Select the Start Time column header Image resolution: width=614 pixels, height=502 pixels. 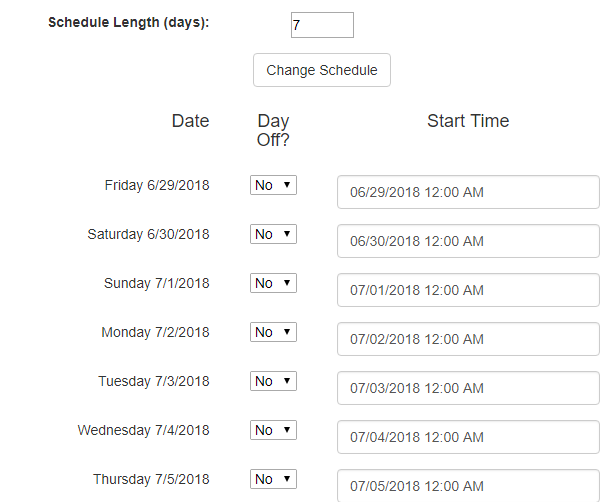[468, 121]
